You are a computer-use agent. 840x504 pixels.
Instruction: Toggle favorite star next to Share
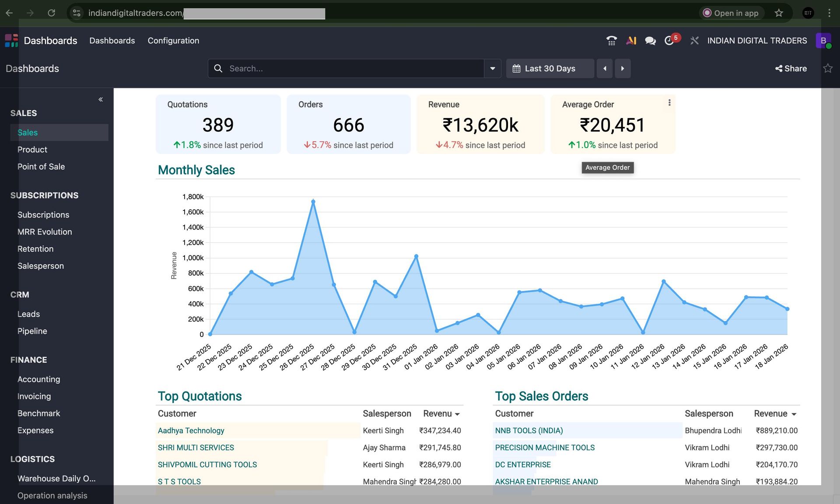tap(827, 68)
